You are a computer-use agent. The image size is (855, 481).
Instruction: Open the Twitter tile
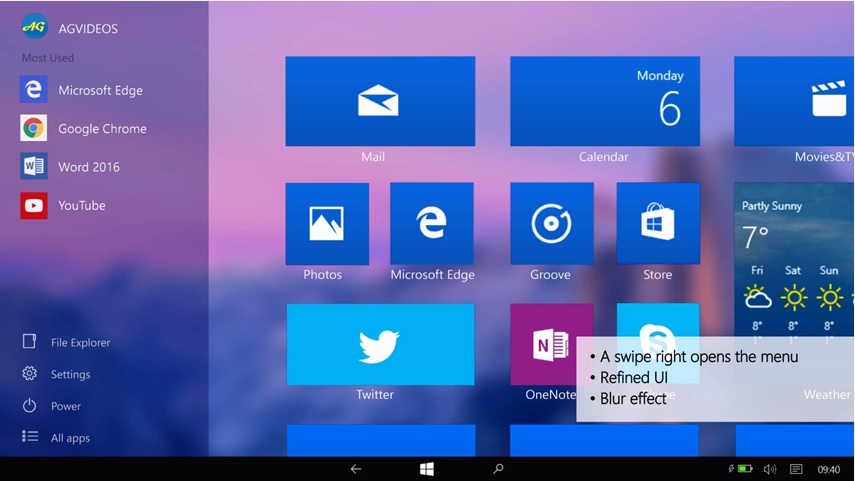(380, 345)
